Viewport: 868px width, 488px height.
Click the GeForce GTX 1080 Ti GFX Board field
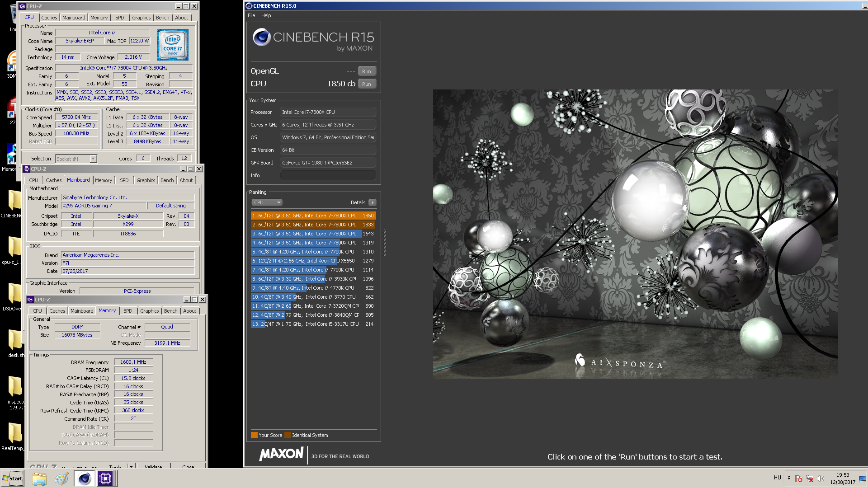coord(328,163)
